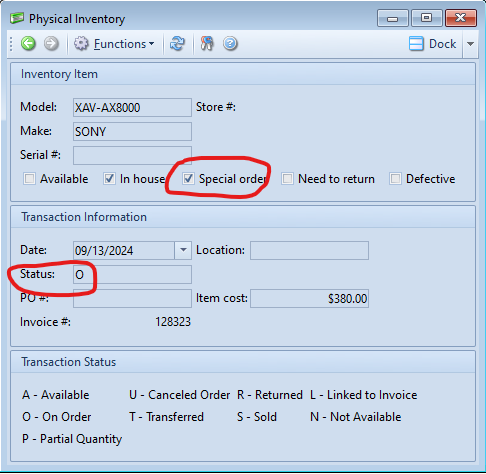Viewport: 486px width, 474px height.
Task: Check the Need to return checkbox
Action: [x=287, y=179]
